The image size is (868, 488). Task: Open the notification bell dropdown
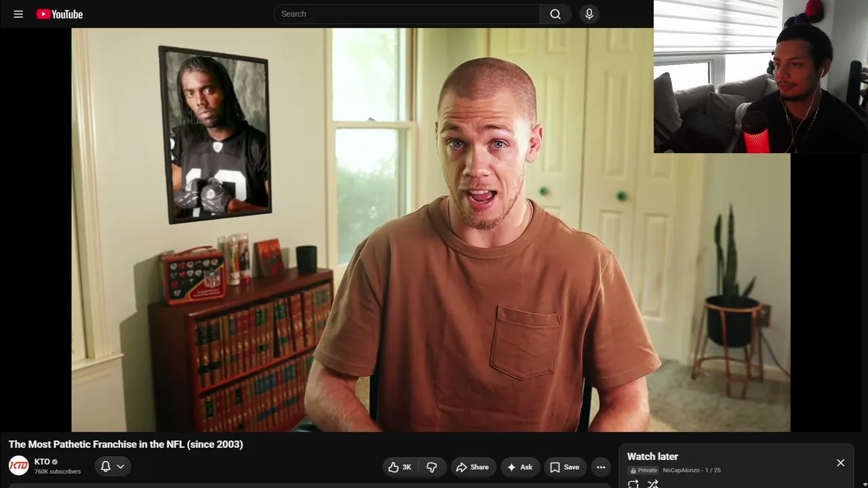tap(113, 466)
